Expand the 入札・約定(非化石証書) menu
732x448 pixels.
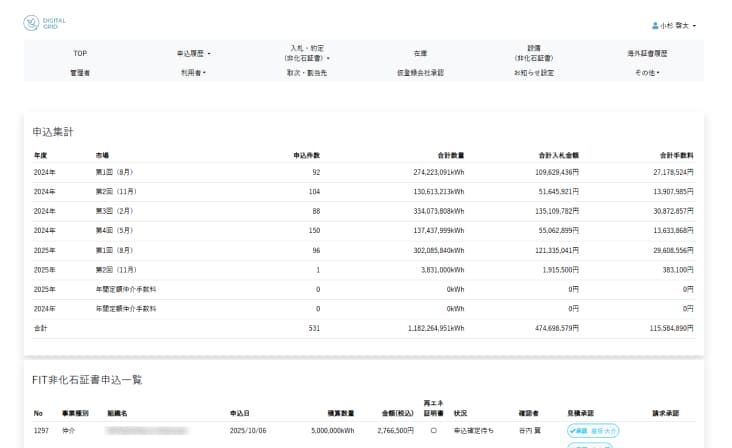308,52
